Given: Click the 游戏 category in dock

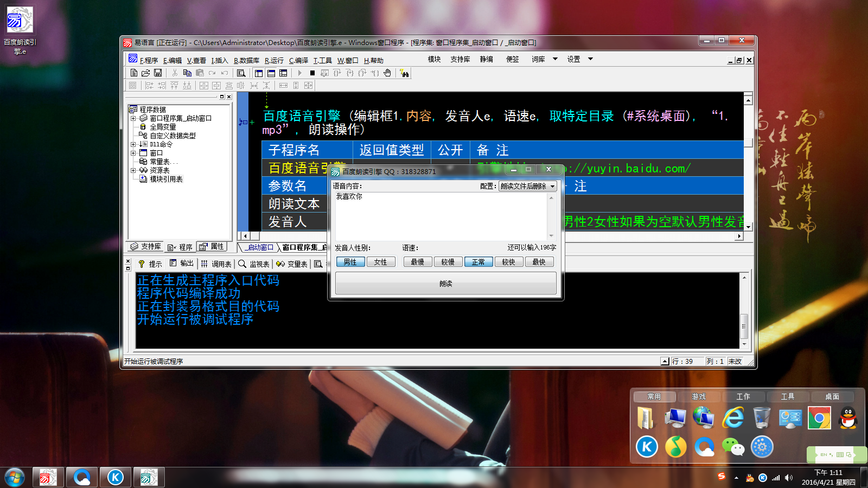Looking at the screenshot, I should (699, 396).
